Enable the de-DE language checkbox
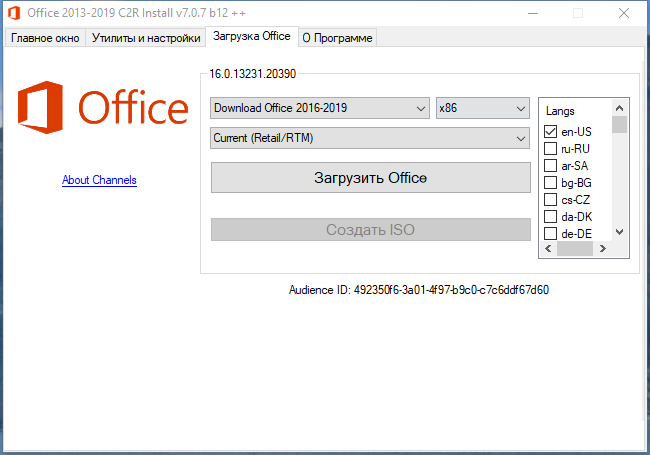 550,234
